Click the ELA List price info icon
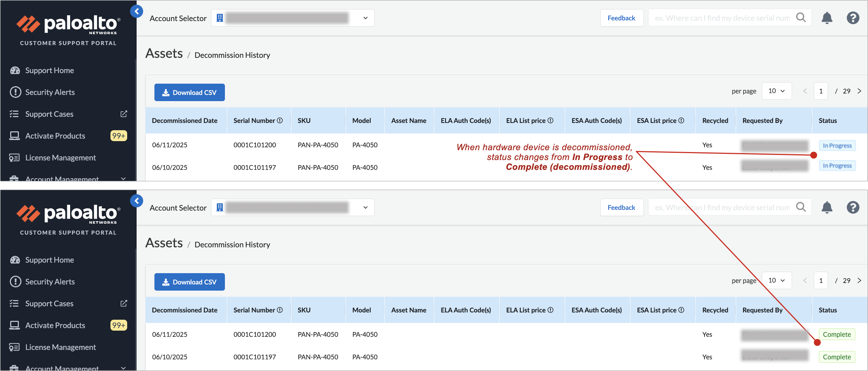The width and height of the screenshot is (868, 371). (550, 120)
